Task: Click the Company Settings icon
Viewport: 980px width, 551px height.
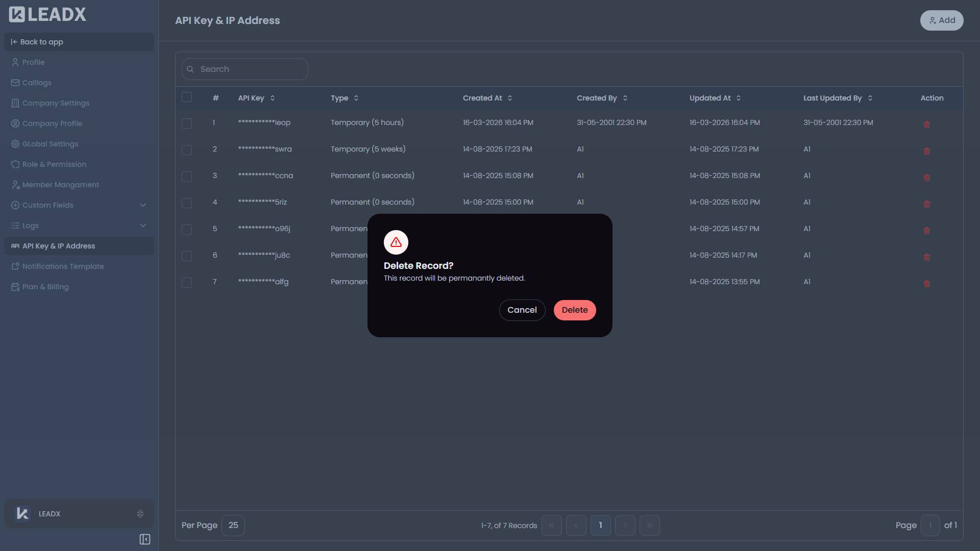Action: click(x=15, y=103)
